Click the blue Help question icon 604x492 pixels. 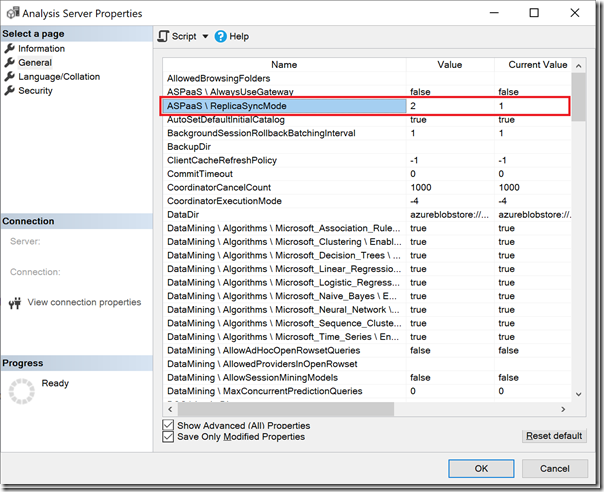pos(221,37)
